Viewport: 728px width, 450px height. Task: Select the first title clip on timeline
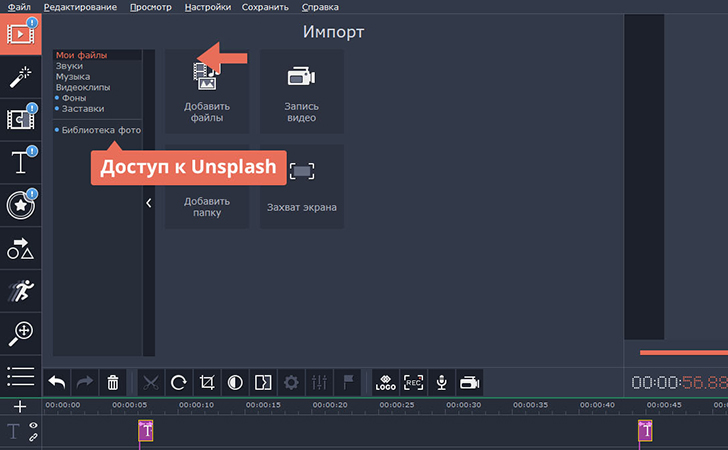click(x=146, y=430)
